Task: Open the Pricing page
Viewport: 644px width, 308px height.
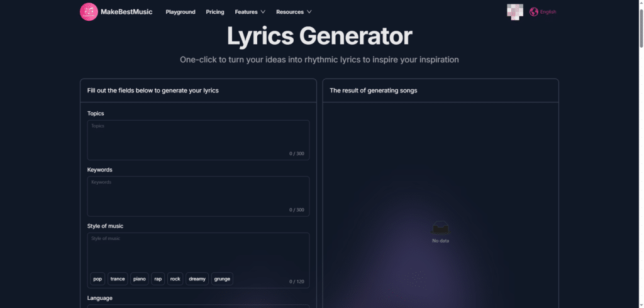Action: click(x=215, y=12)
